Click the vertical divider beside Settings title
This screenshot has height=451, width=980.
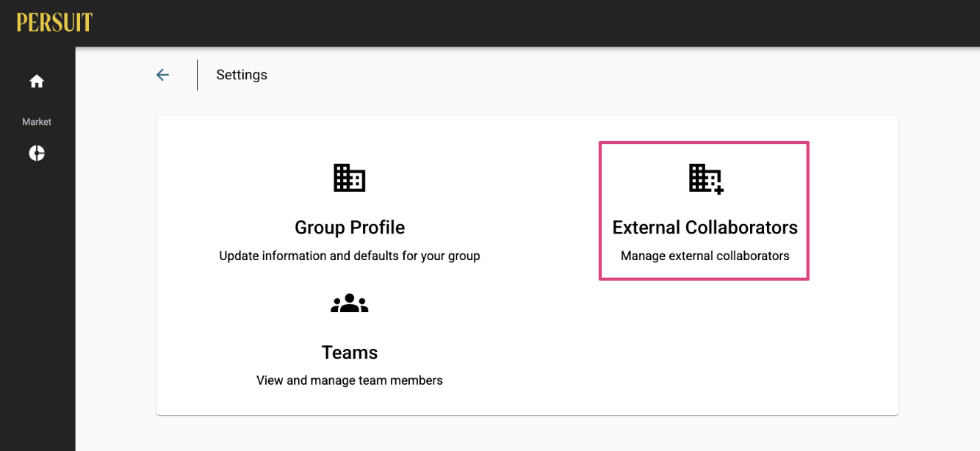coord(197,75)
